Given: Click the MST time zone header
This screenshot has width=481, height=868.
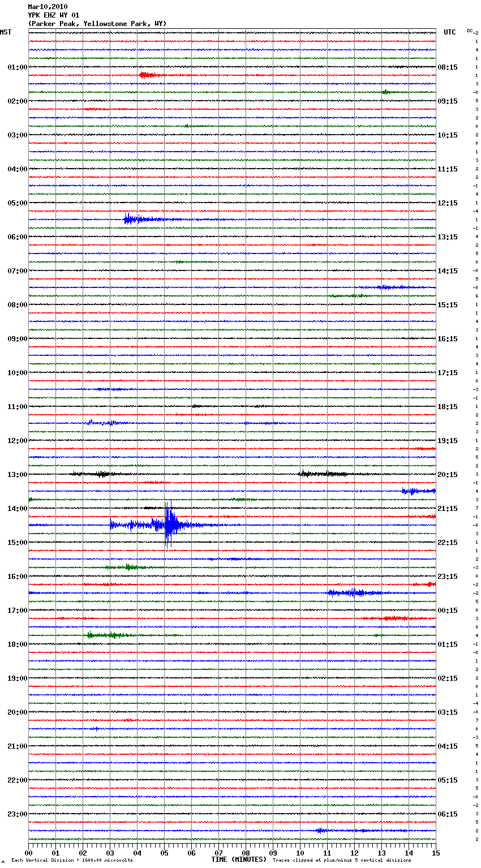Looking at the screenshot, I should pos(6,32).
